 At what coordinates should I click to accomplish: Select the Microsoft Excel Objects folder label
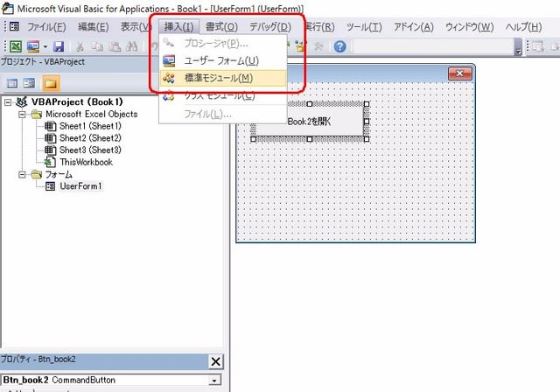click(x=91, y=115)
